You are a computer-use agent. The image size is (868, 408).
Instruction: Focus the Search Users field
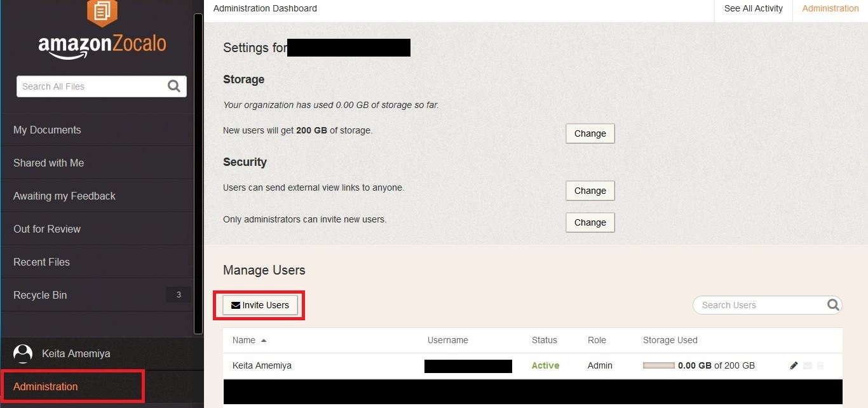click(x=767, y=305)
